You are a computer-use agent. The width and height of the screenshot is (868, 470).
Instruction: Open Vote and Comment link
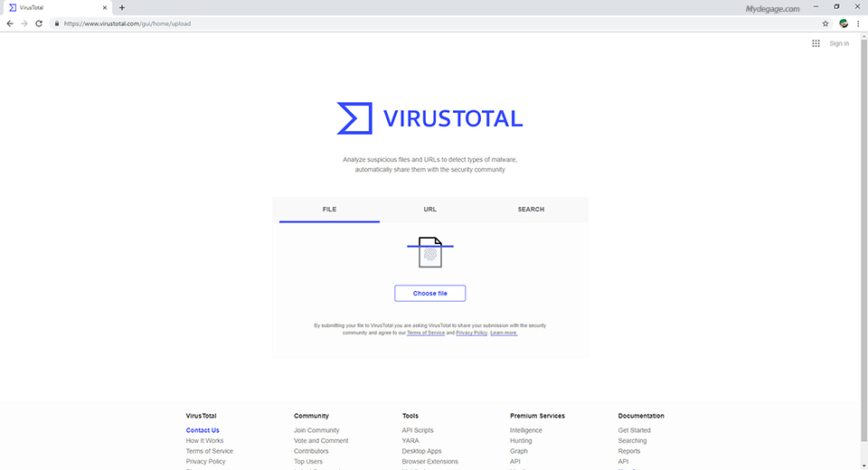(x=321, y=441)
